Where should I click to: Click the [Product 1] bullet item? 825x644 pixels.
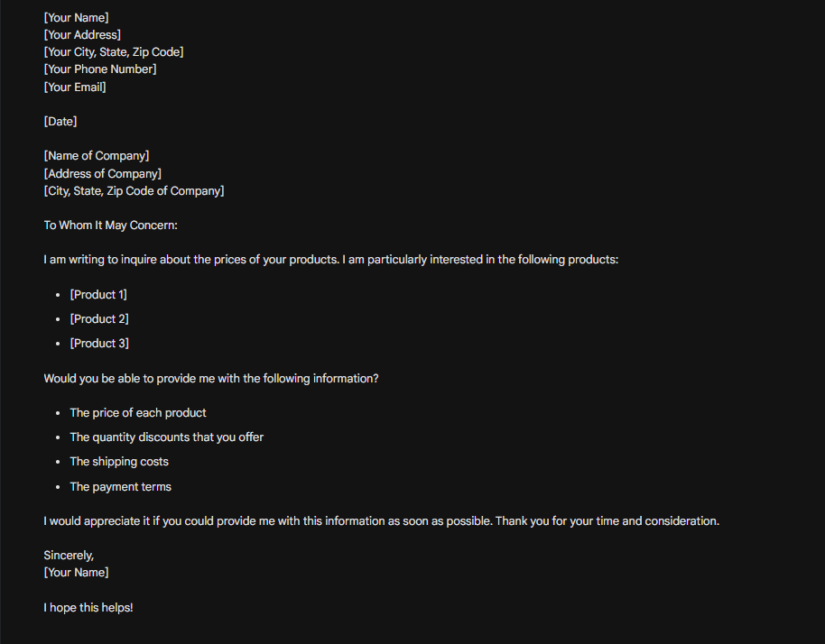pyautogui.click(x=98, y=295)
